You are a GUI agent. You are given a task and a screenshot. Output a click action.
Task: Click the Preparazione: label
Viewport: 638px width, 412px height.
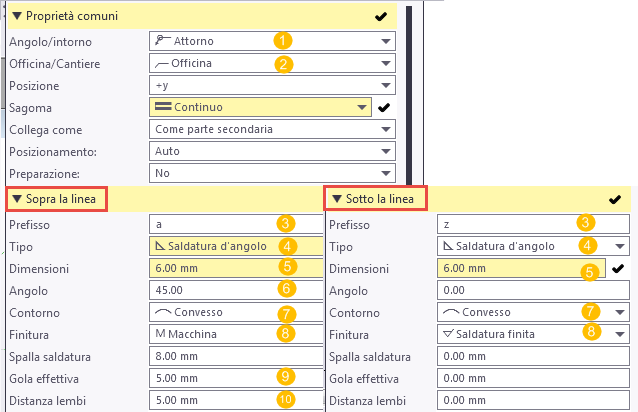point(44,174)
